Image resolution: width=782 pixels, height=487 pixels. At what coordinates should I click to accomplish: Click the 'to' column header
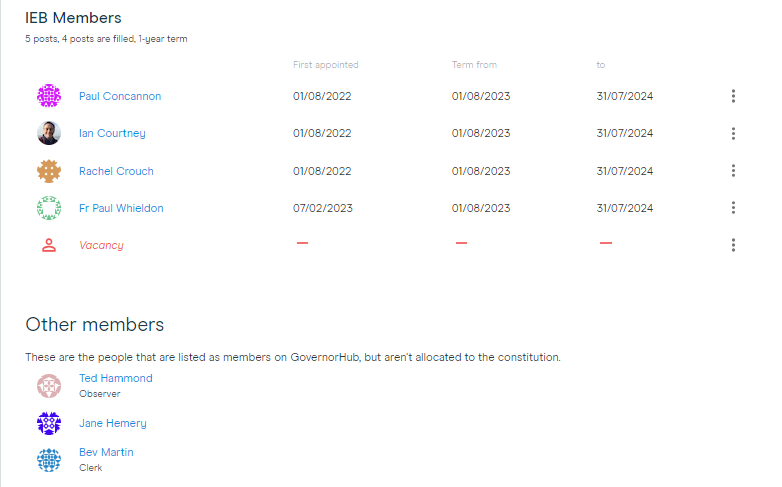pyautogui.click(x=600, y=65)
